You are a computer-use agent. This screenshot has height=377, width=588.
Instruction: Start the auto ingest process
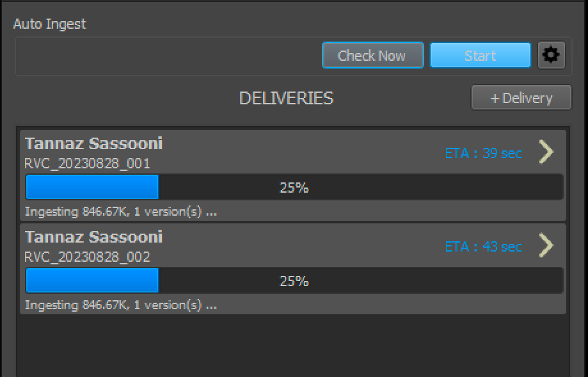pyautogui.click(x=480, y=55)
